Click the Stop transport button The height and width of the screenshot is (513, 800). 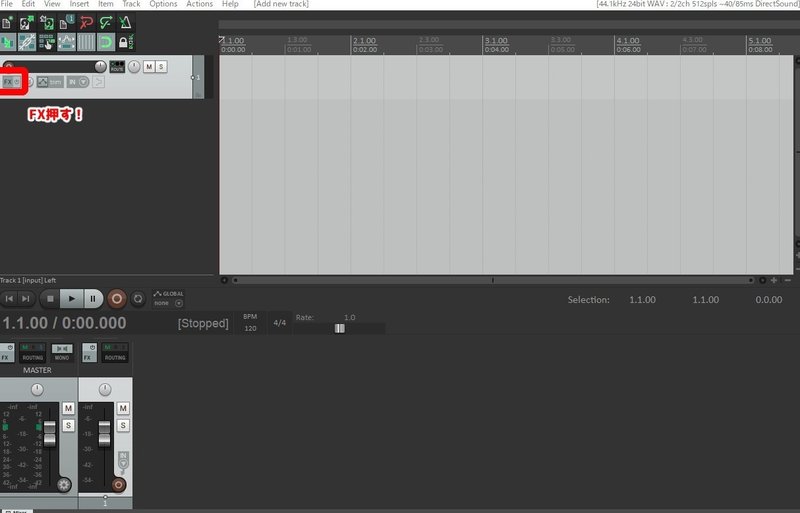click(50, 299)
